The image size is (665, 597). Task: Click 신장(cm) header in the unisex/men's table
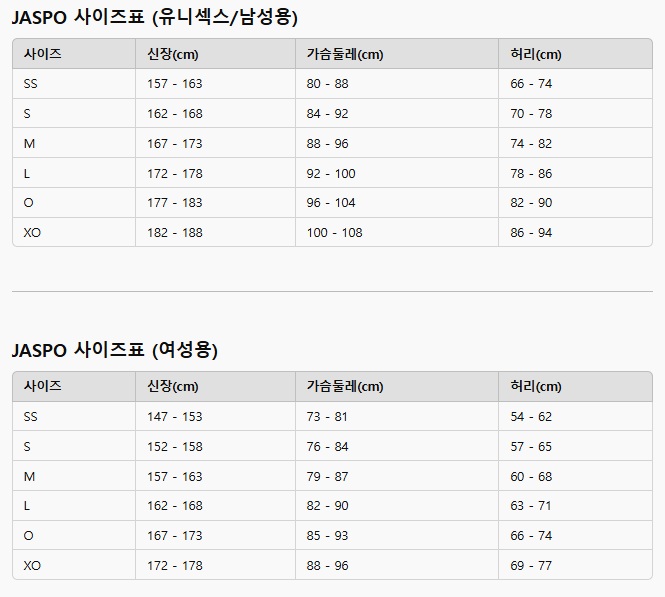[172, 54]
